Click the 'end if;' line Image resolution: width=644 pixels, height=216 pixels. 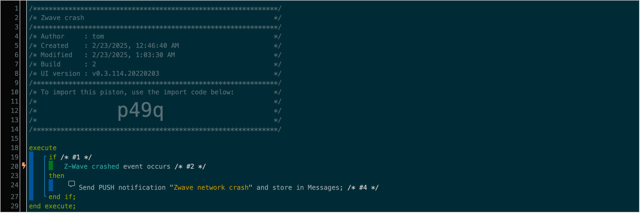click(62, 197)
